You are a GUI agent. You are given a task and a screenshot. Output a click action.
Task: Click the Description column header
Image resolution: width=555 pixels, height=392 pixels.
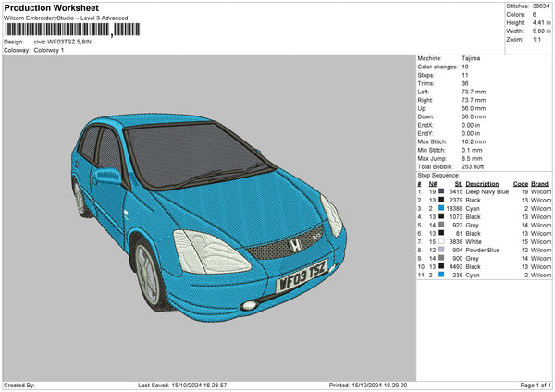[482, 183]
